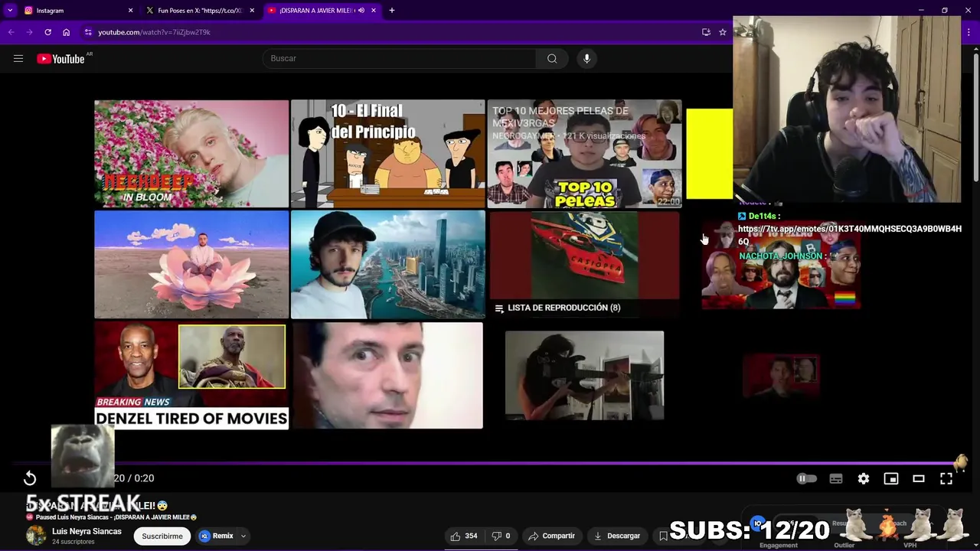Type in the Buscar search field

400,58
